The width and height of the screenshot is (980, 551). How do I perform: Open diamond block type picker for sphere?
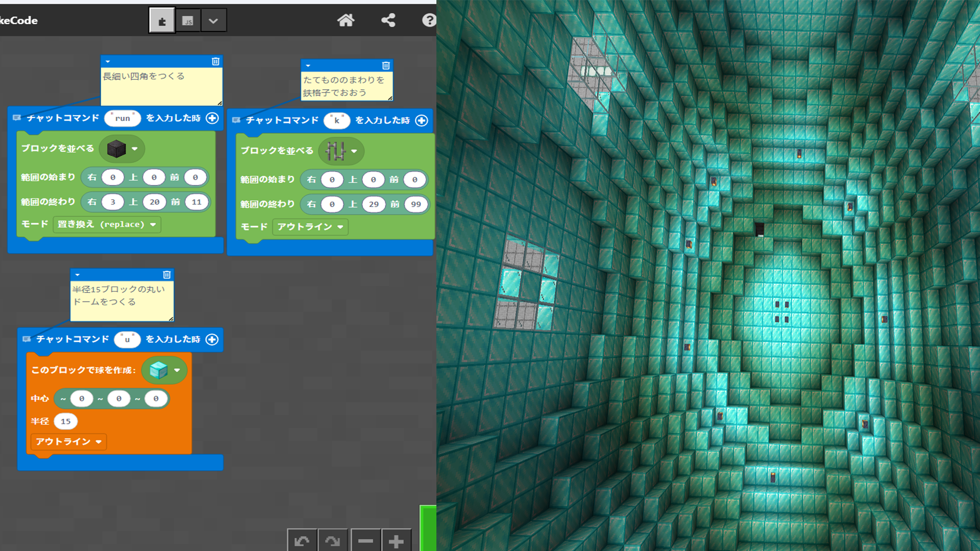click(x=164, y=370)
